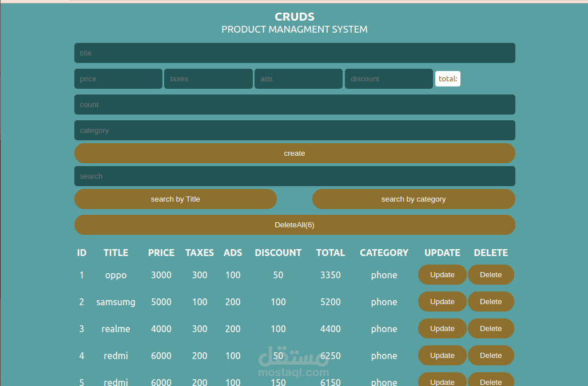This screenshot has height=386, width=588.
Task: Click total value 6250
Action: (x=331, y=356)
